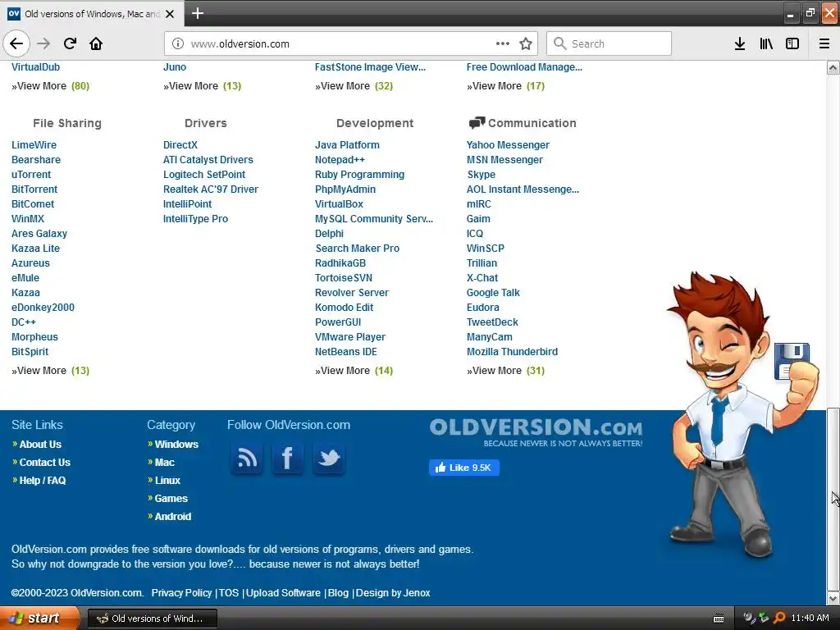Expand View More (32) list
840x630 pixels.
(354, 85)
